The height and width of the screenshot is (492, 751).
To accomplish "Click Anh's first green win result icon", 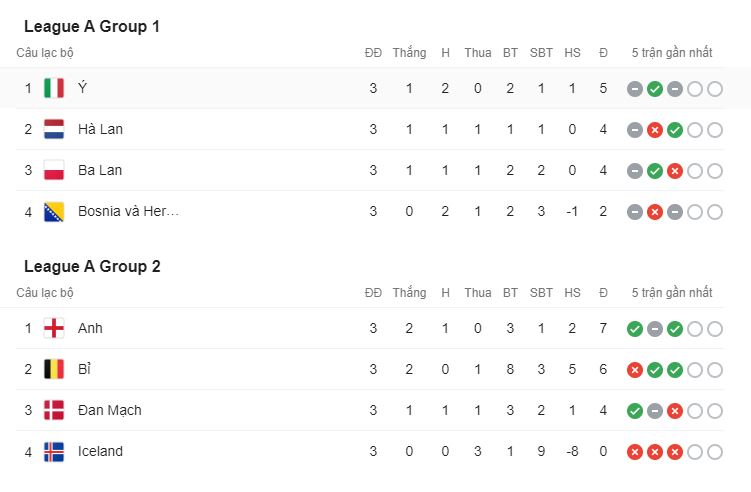I will tap(635, 329).
